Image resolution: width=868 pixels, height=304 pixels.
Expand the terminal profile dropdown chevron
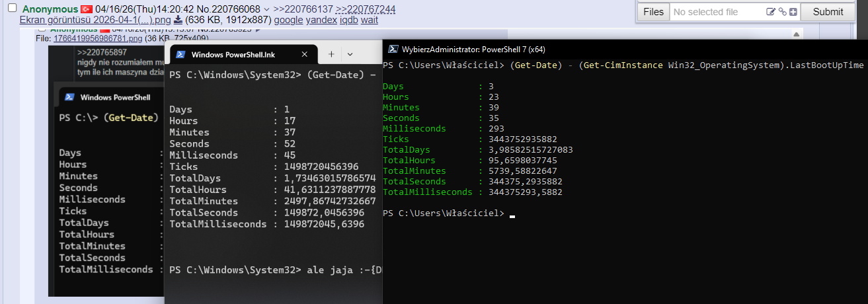(x=350, y=54)
